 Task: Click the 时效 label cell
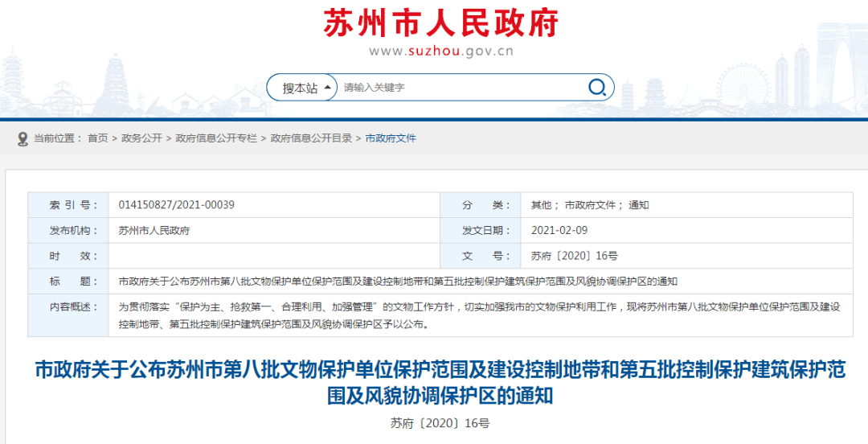[x=68, y=256]
